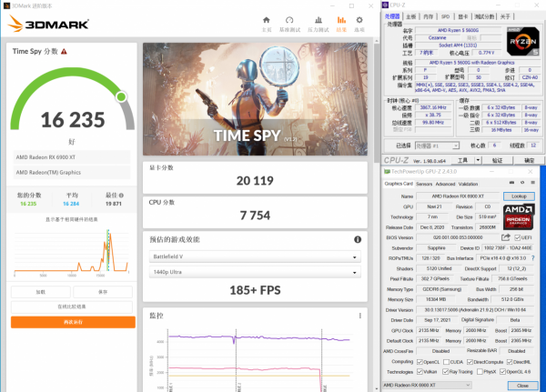This screenshot has height=392, width=546.
Task: Go to the 3DMark Benchmarks icon
Action: point(289,19)
